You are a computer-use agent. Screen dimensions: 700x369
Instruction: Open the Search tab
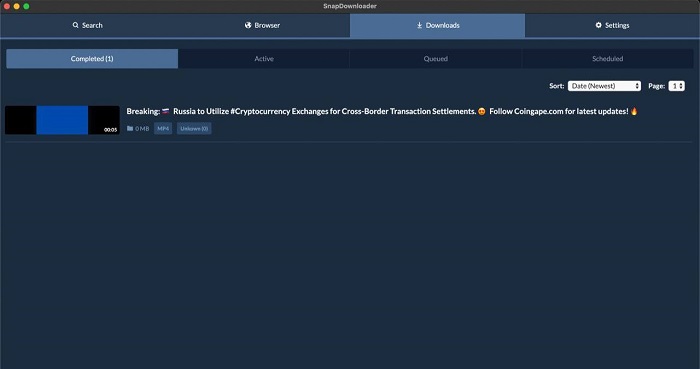point(88,25)
